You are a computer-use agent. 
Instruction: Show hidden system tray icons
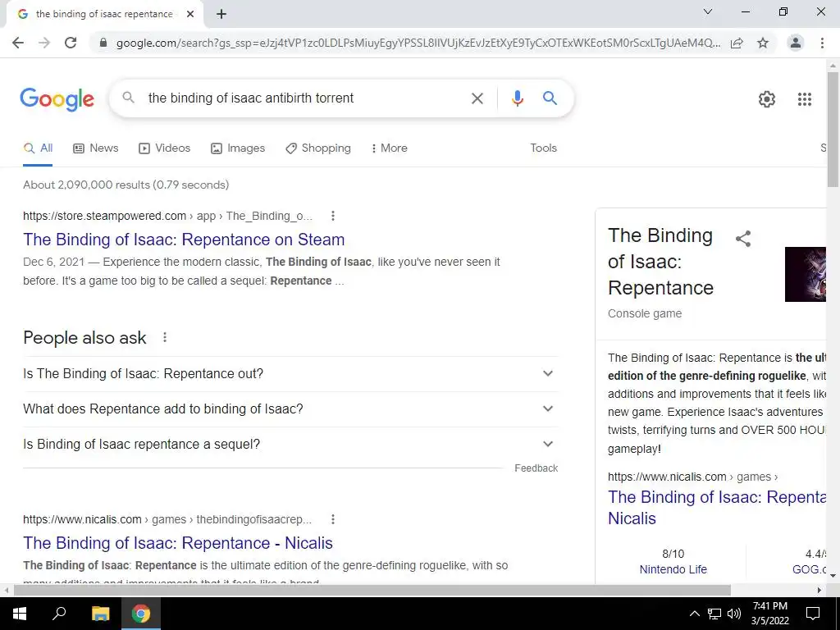tap(694, 614)
